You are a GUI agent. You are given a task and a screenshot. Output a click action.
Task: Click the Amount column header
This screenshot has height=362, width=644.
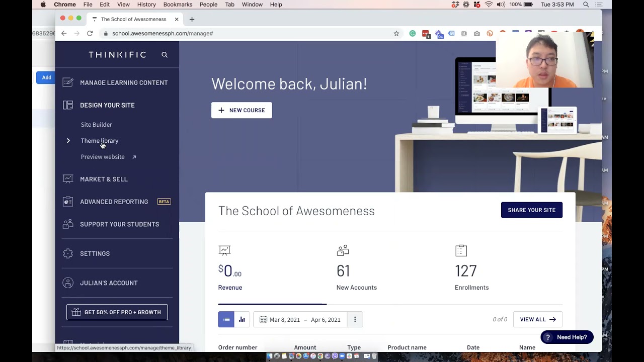point(305,347)
